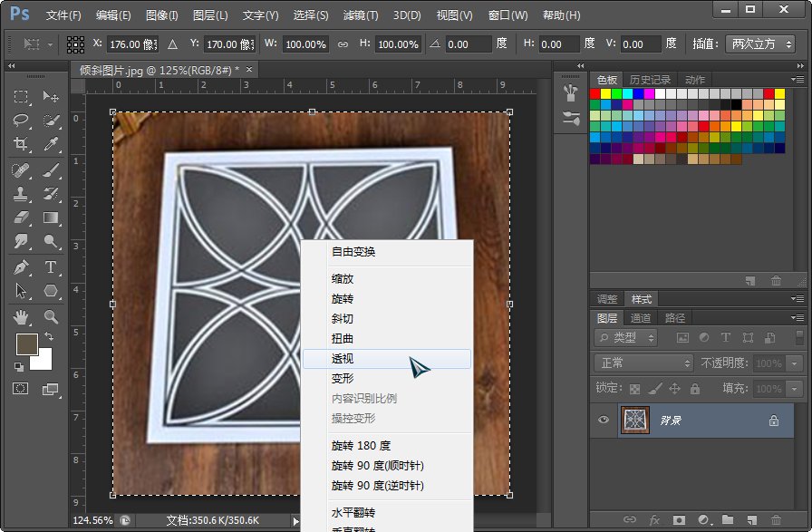Image resolution: width=812 pixels, height=532 pixels.
Task: Select the Move tool
Action: [47, 97]
